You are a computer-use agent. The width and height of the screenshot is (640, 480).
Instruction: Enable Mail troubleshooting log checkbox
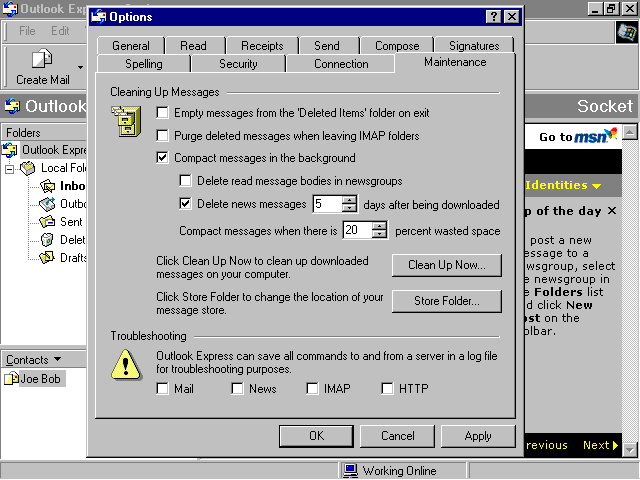point(162,389)
